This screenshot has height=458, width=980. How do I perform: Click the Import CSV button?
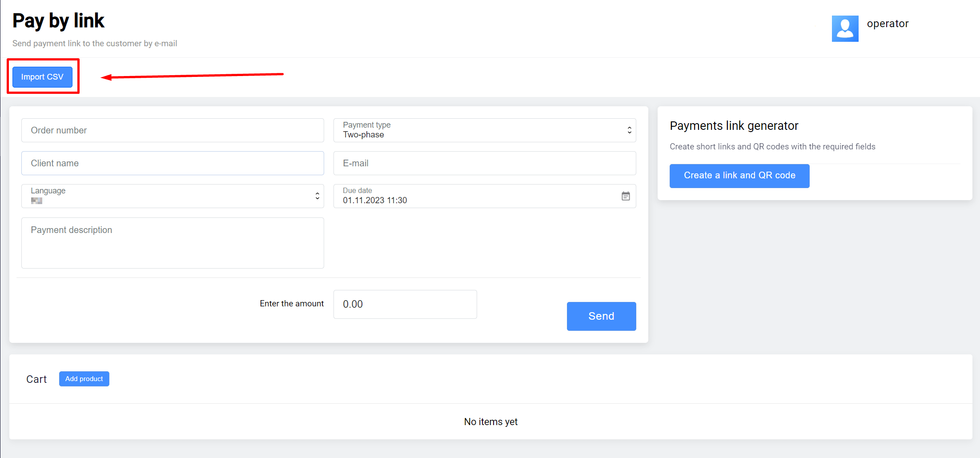42,77
